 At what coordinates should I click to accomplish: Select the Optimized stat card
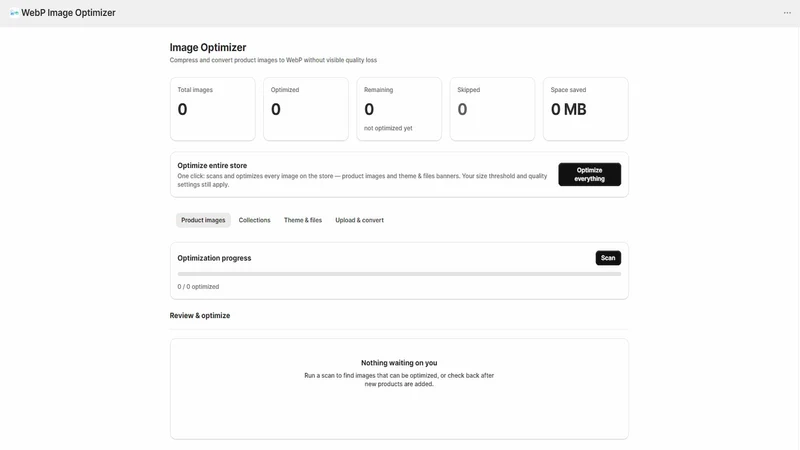(x=306, y=109)
